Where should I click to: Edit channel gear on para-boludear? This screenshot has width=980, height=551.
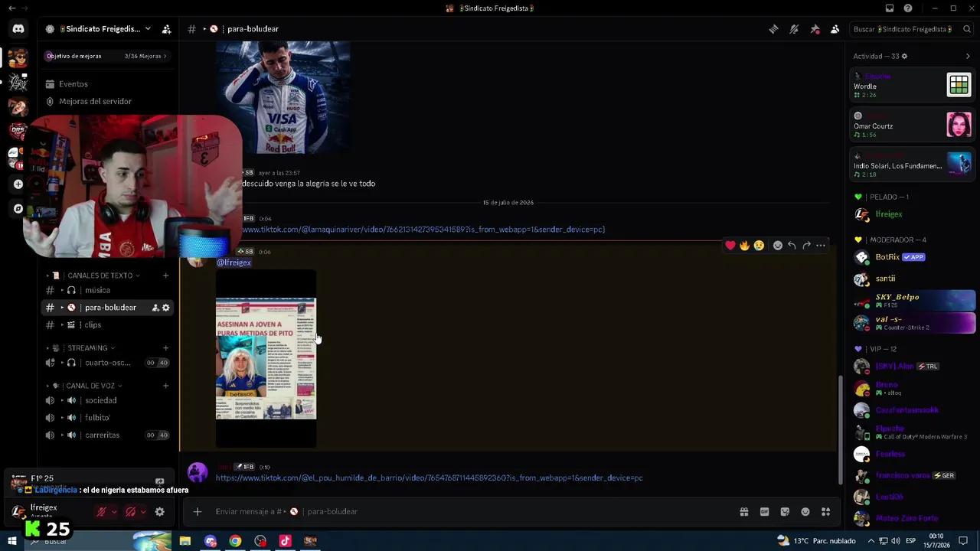pyautogui.click(x=166, y=308)
